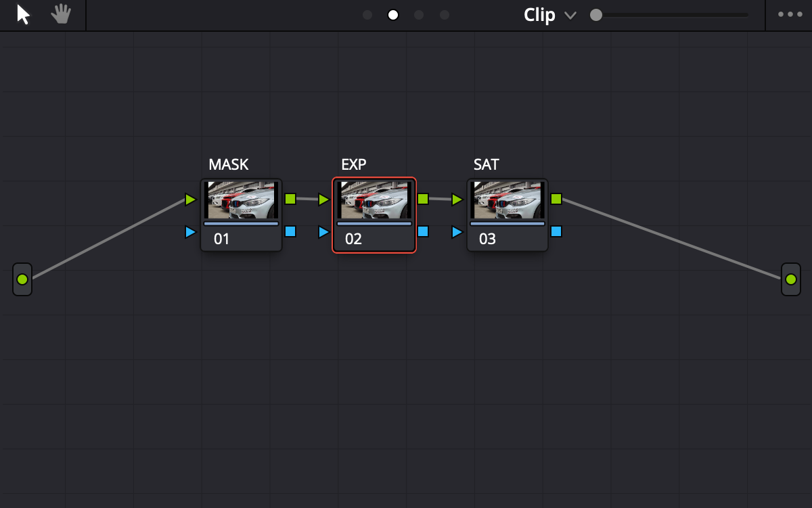Select the source input node on the left

tap(22, 279)
